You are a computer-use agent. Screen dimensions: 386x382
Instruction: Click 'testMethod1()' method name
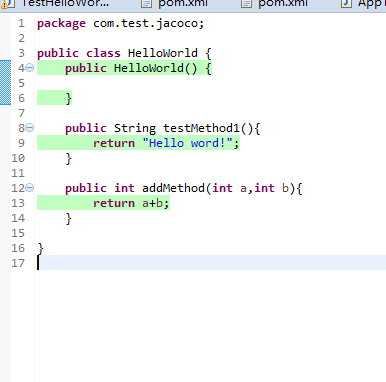point(208,128)
